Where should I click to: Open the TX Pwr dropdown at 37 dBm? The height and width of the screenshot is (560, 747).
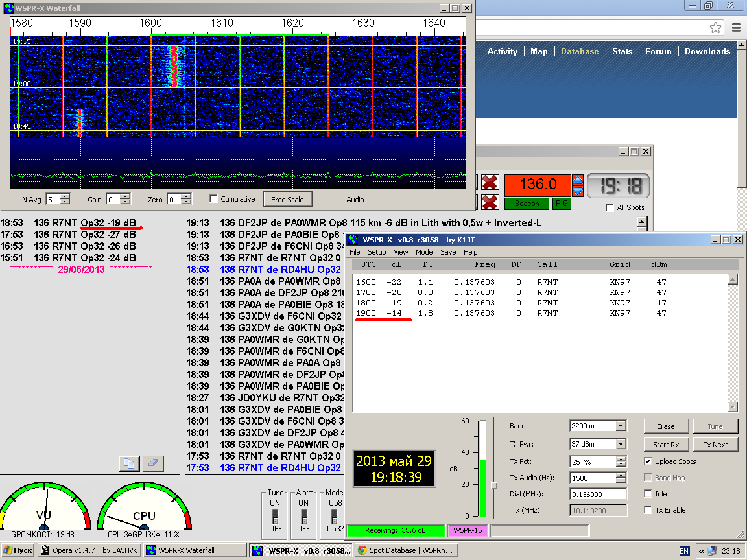pyautogui.click(x=621, y=445)
